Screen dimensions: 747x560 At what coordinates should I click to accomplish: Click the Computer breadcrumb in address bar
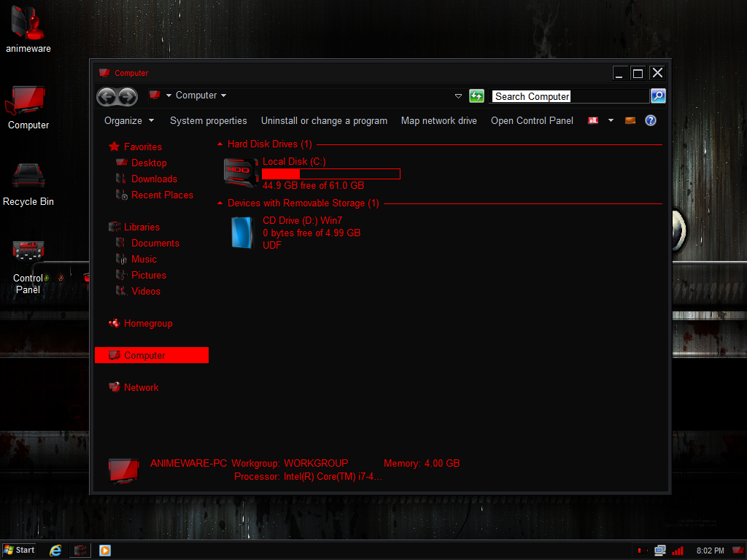click(x=196, y=96)
